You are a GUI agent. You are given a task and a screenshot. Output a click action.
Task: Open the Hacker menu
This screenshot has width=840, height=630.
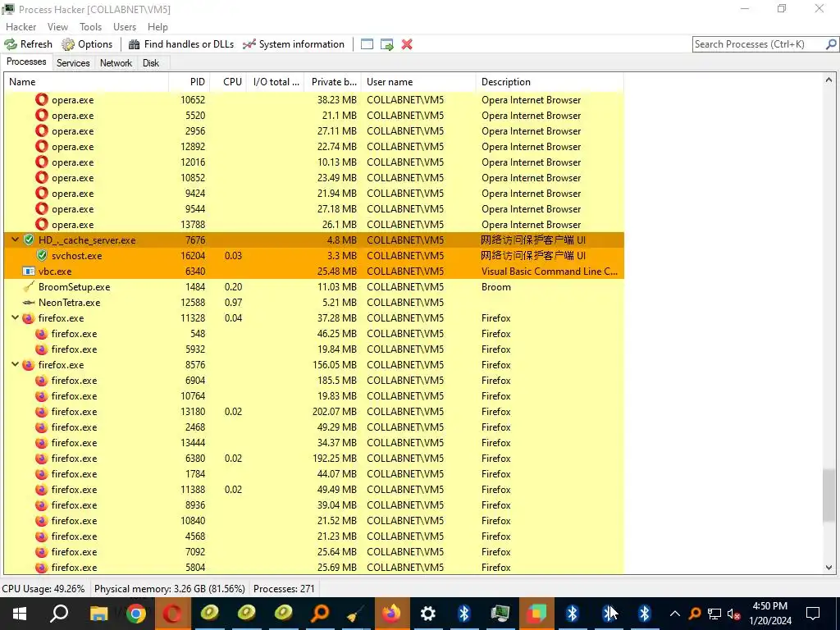tap(21, 27)
